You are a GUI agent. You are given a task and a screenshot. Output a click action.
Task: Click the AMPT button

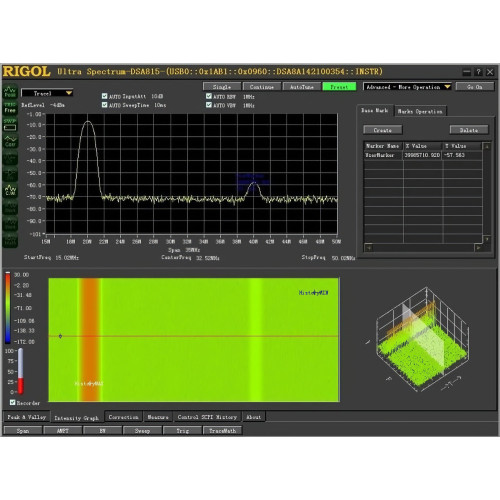(x=63, y=431)
